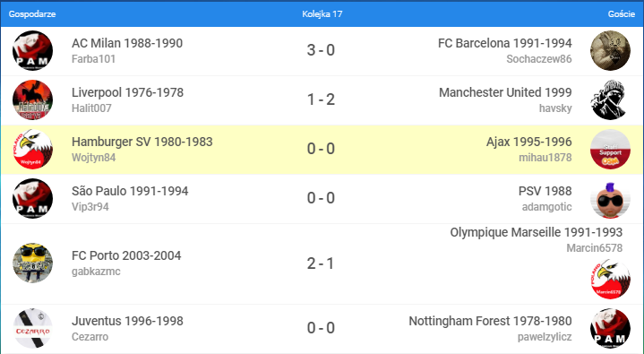Open Nottingham Forest 1978-1980 team
644x354 pixels.
(490, 321)
